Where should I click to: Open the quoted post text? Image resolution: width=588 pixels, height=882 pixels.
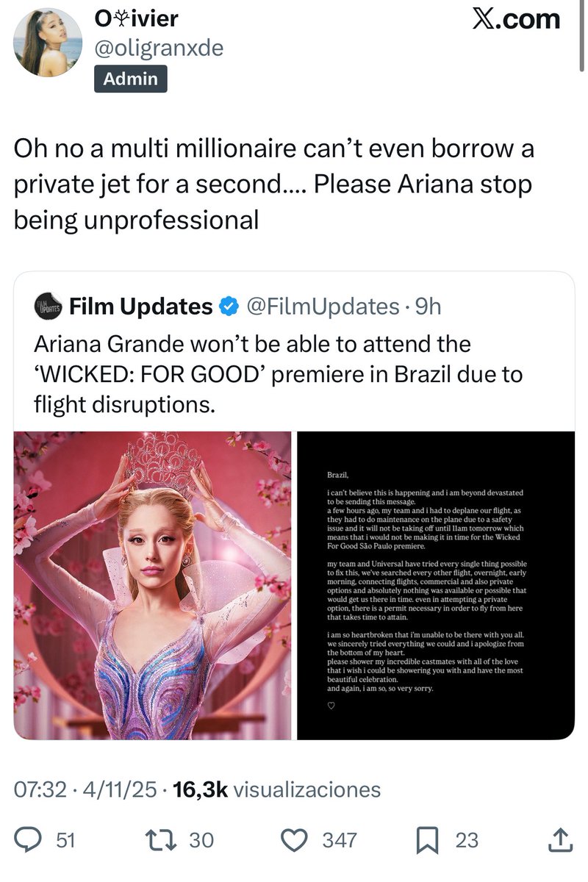279,373
